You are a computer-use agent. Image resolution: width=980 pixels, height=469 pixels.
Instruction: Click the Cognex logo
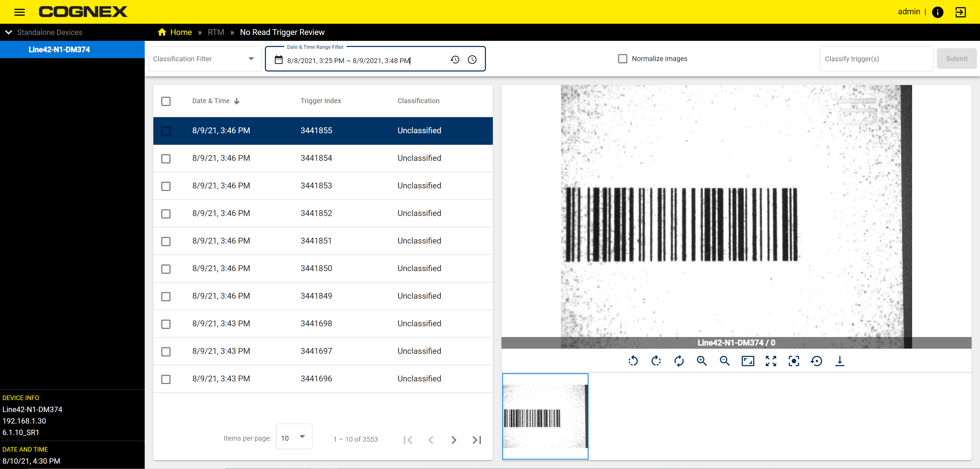pos(83,12)
